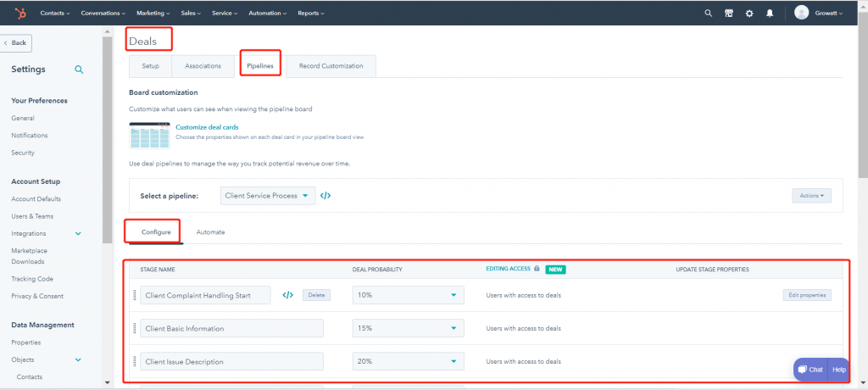Open the Reports menu
The image size is (868, 390).
click(311, 13)
